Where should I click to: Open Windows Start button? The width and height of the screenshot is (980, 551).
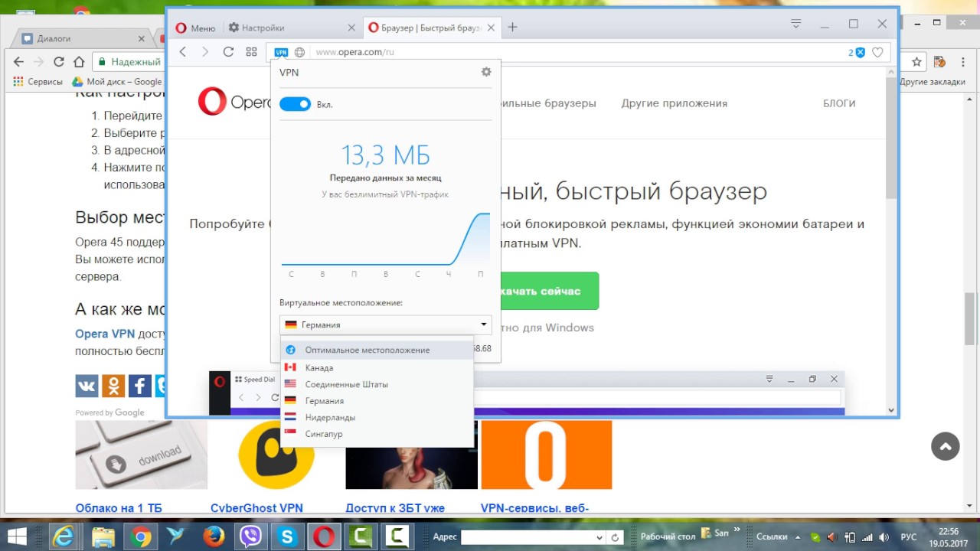[x=16, y=536]
